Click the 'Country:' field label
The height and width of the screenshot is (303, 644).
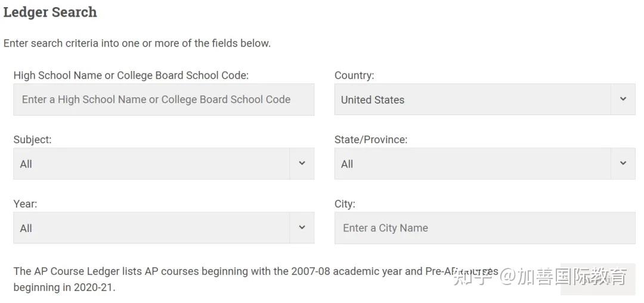(354, 75)
